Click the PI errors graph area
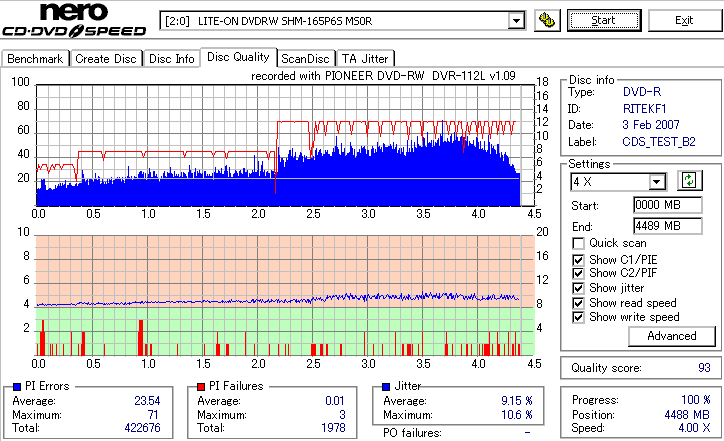The width and height of the screenshot is (724, 441). click(285, 145)
